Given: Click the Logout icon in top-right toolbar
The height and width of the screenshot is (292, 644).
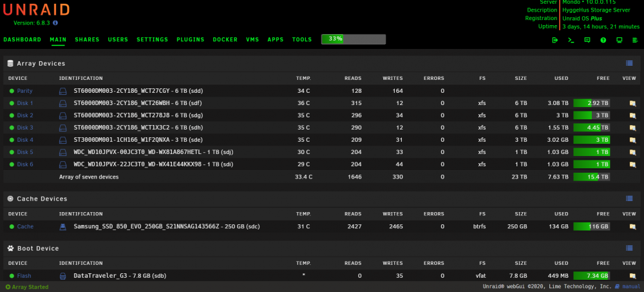Looking at the screenshot, I should click(x=555, y=40).
